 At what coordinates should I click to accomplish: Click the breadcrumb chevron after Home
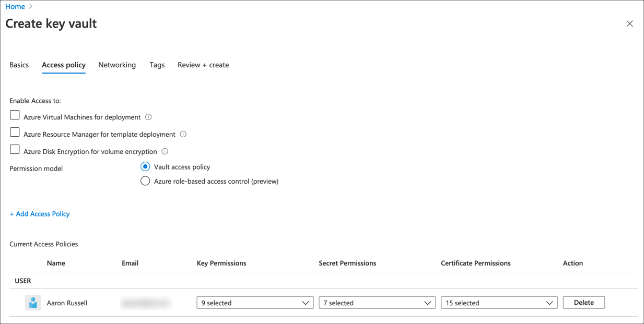click(31, 7)
